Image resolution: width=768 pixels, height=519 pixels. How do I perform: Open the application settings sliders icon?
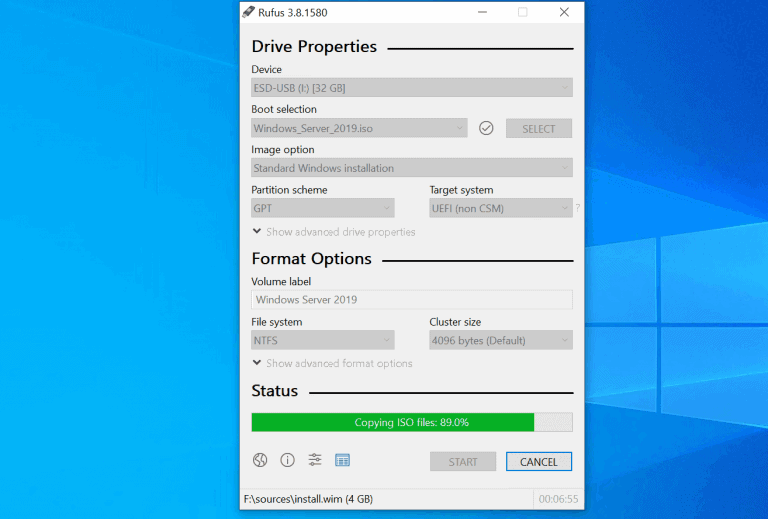pos(315,460)
